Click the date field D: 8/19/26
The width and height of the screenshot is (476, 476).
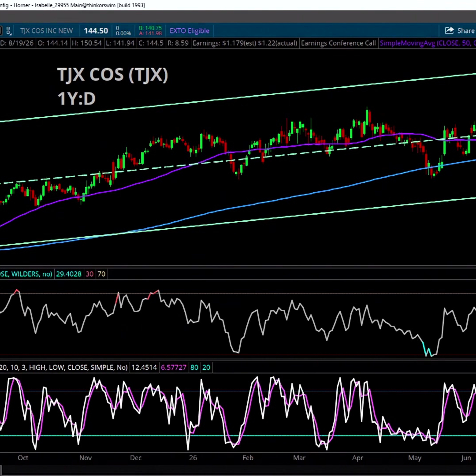[x=17, y=43]
